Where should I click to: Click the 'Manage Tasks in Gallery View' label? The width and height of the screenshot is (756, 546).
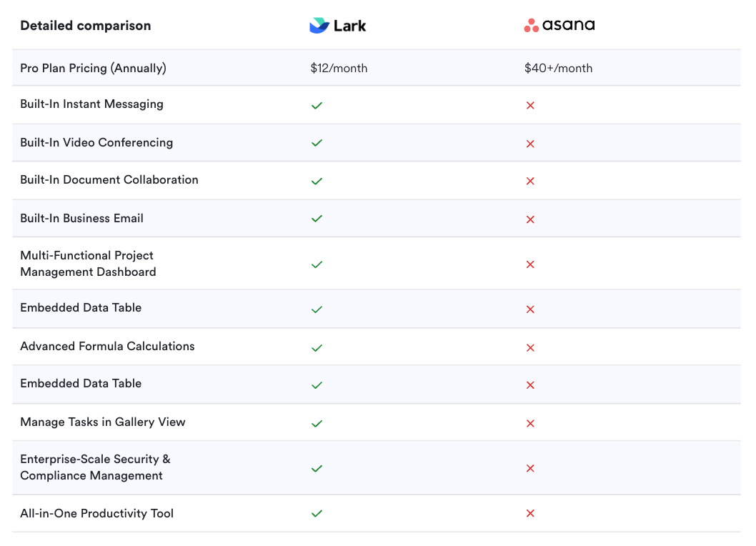click(x=103, y=422)
